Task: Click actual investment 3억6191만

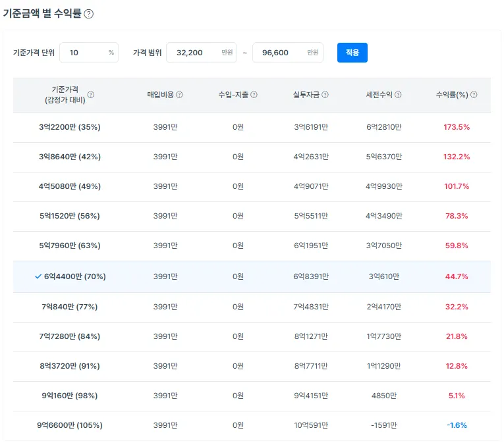Action: tap(311, 127)
